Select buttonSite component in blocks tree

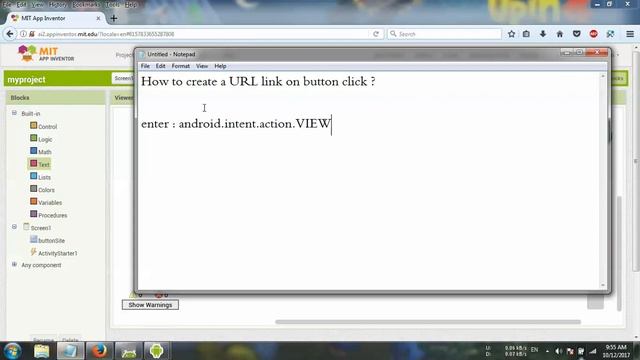(x=47, y=240)
